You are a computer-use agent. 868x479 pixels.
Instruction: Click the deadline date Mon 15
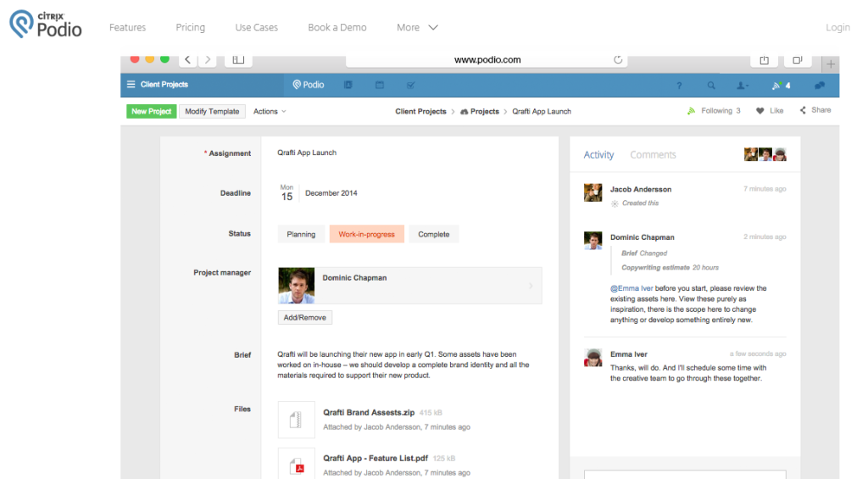point(287,192)
